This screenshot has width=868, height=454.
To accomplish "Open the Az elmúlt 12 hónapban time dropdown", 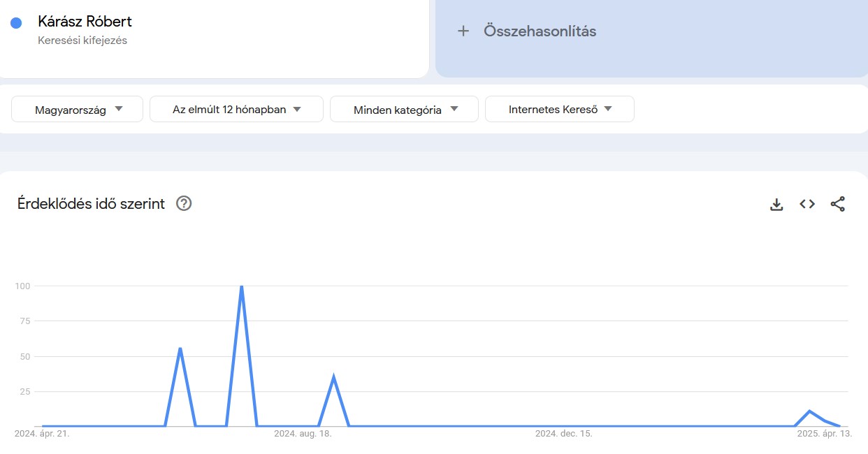I will point(236,109).
